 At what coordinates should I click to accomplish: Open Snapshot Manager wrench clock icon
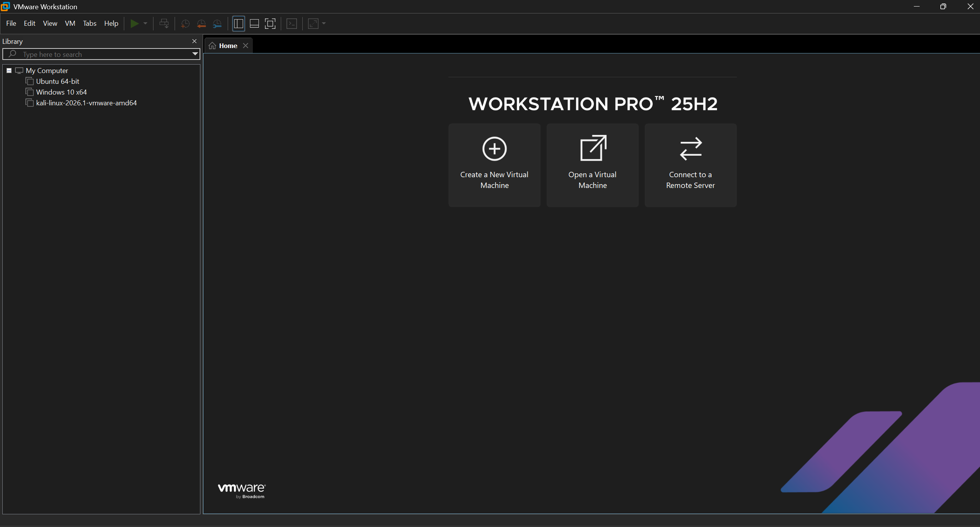[217, 24]
